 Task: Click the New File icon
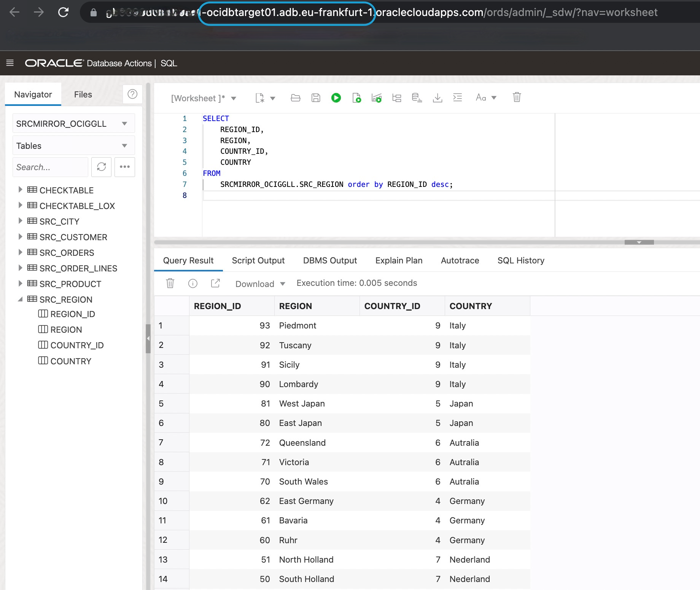tap(260, 98)
